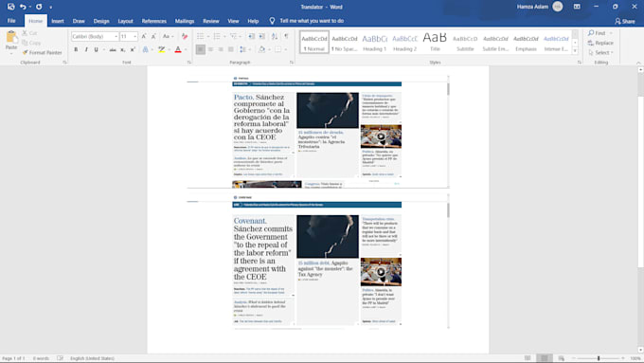Click the Save icon in the quick access toolbar
Image resolution: width=644 pixels, height=363 pixels.
click(10, 7)
